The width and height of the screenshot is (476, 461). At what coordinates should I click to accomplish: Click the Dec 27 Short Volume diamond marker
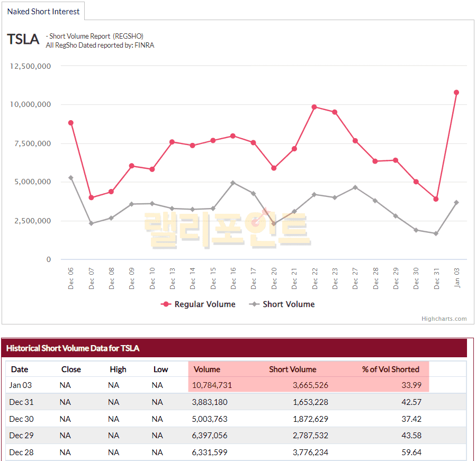[355, 187]
